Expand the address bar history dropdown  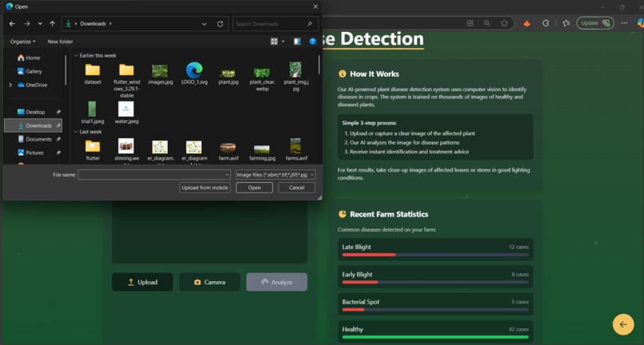tap(204, 24)
